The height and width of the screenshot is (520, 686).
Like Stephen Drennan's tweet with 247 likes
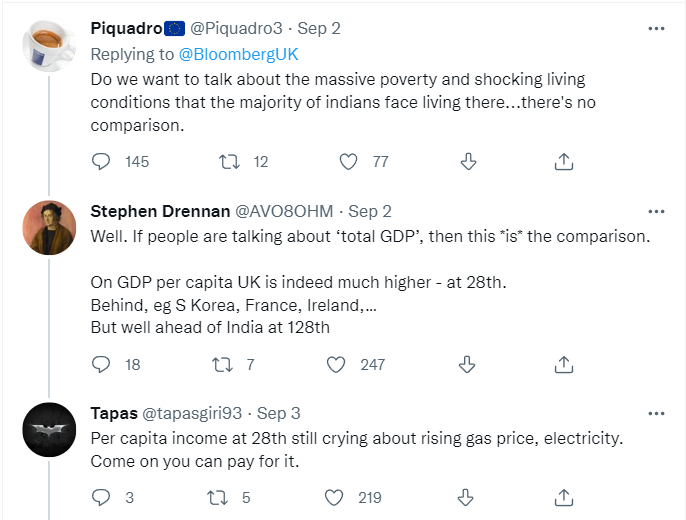(x=338, y=364)
